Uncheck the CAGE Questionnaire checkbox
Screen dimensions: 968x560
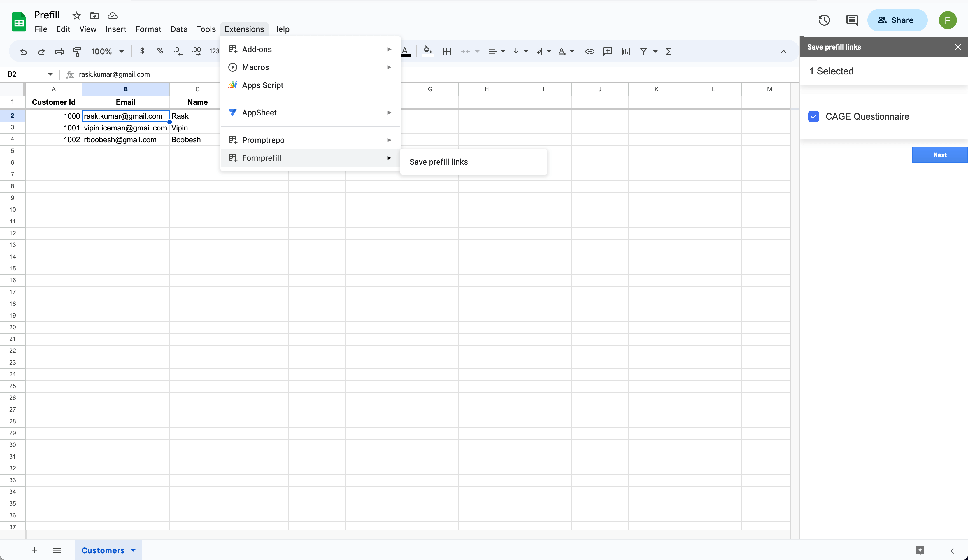tap(813, 116)
